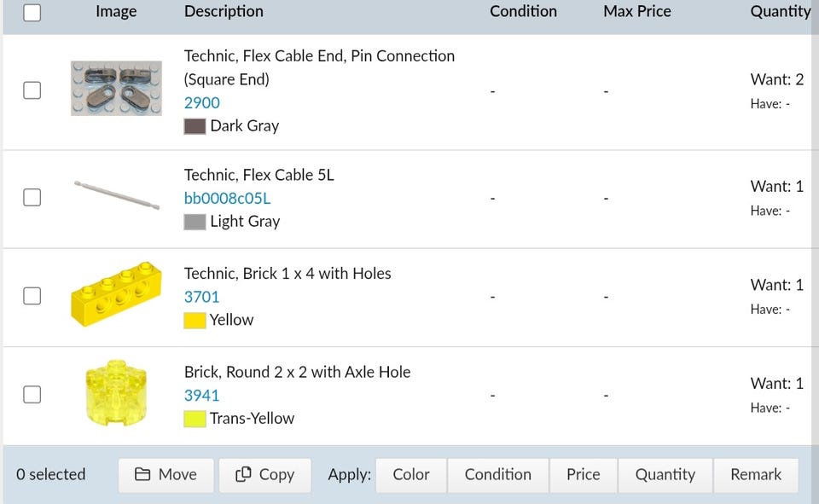Click the Apply Price button

click(583, 475)
